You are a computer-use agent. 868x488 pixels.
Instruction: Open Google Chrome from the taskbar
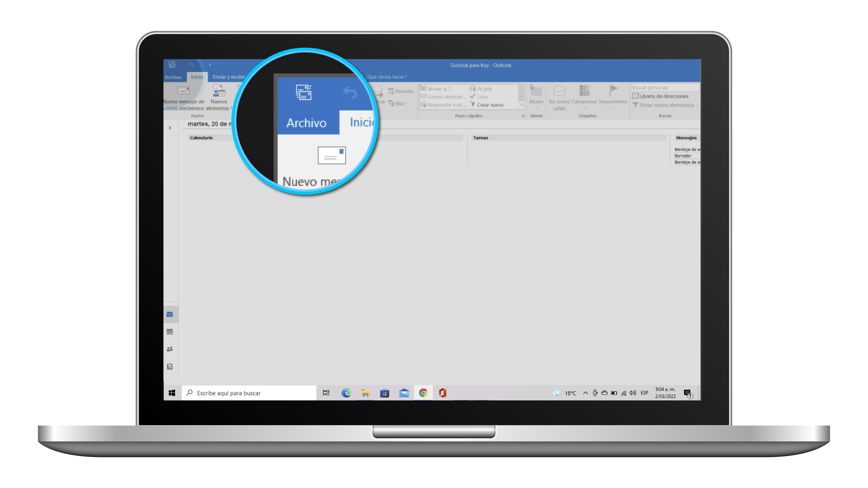tap(423, 393)
